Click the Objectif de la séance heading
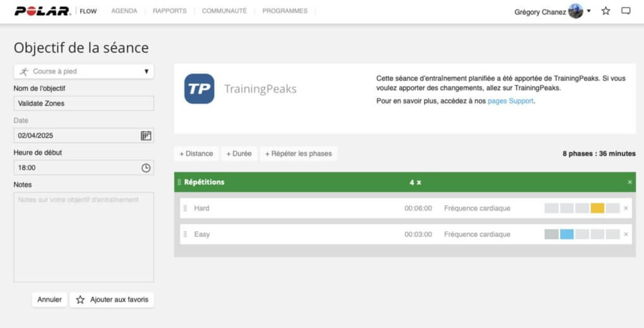 pyautogui.click(x=81, y=47)
